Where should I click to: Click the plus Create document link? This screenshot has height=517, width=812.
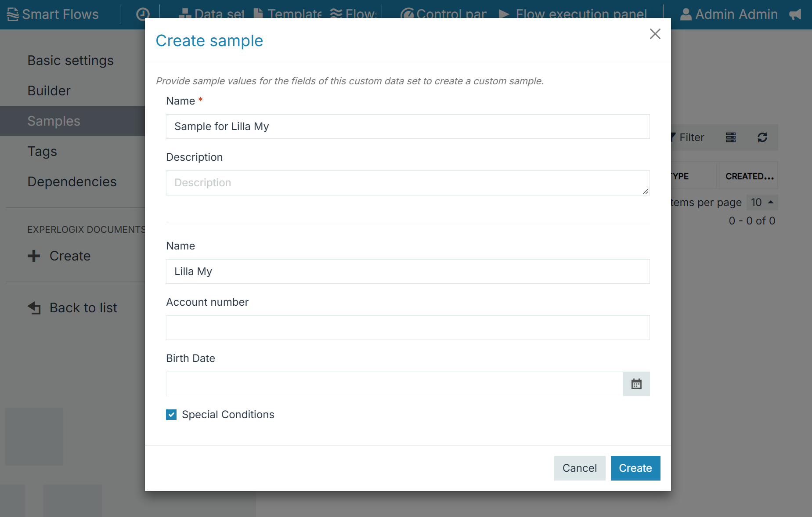59,256
